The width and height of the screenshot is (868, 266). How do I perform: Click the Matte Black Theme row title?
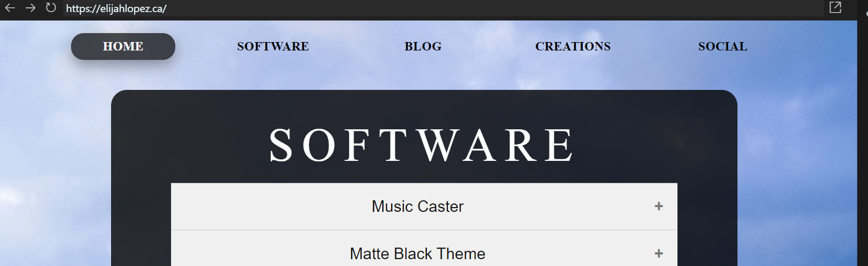[417, 253]
